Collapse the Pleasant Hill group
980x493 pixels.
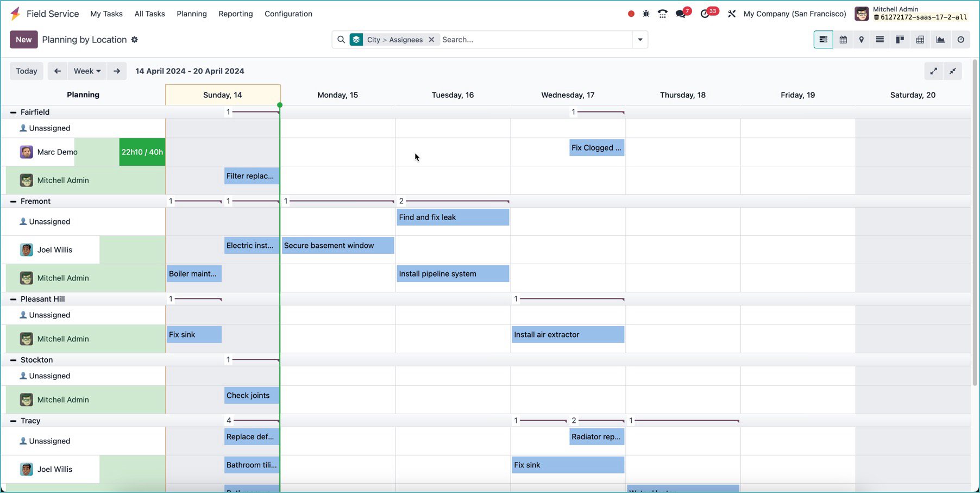pyautogui.click(x=13, y=299)
